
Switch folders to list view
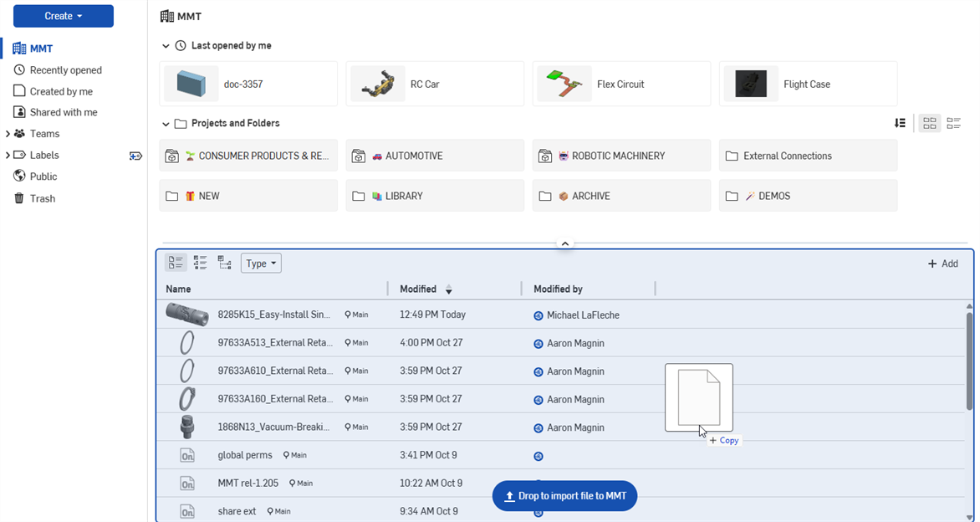(953, 123)
